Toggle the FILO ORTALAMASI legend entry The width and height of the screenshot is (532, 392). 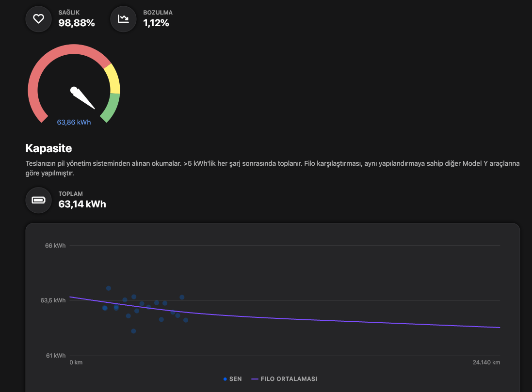point(285,379)
